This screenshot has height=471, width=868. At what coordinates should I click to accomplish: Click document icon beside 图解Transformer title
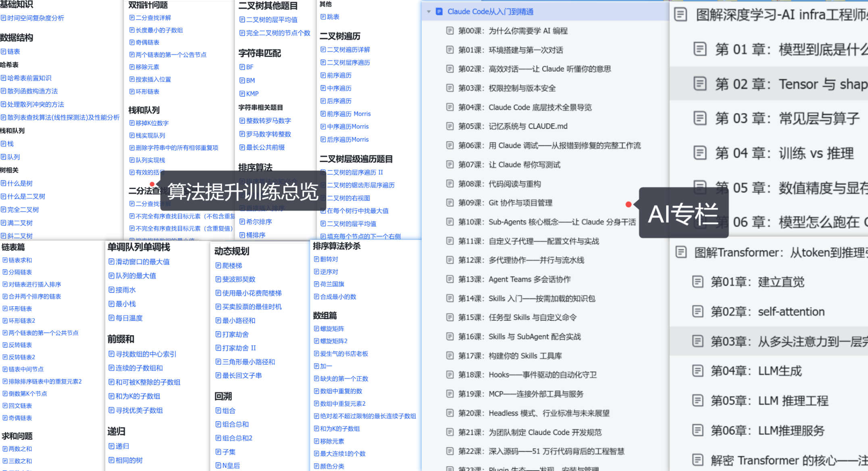tap(681, 252)
